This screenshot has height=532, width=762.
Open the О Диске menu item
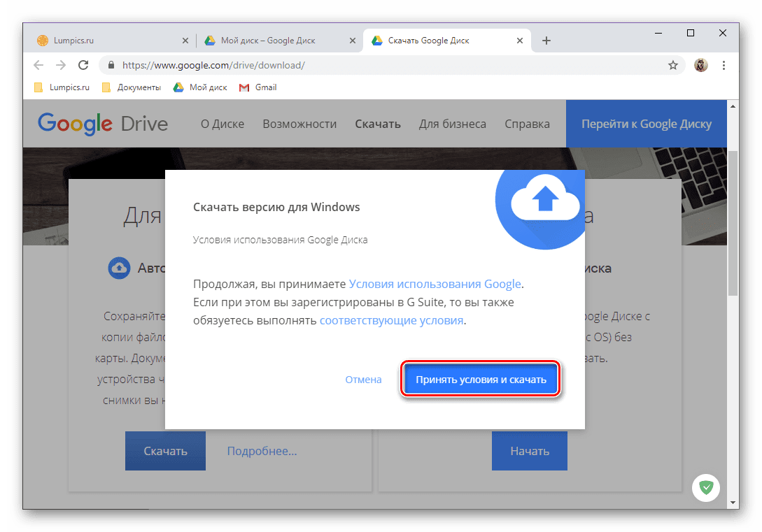(x=223, y=124)
